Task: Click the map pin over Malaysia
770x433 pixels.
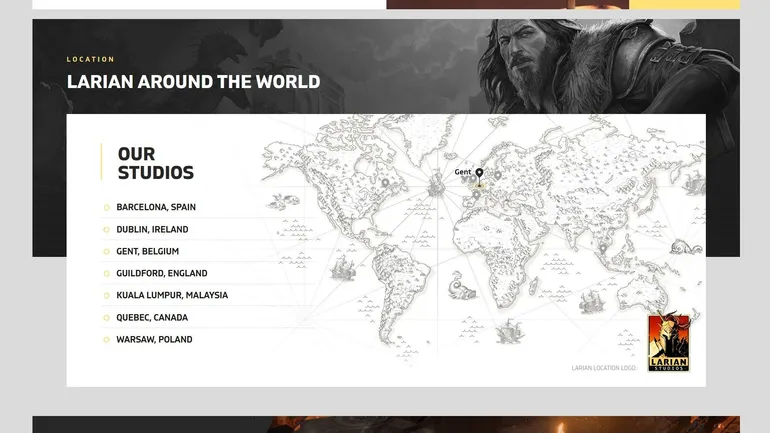Action: point(603,249)
